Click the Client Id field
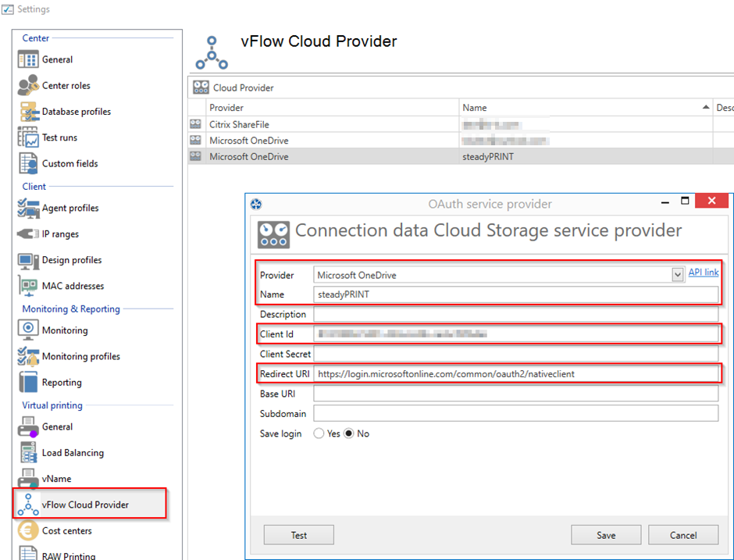Image resolution: width=734 pixels, height=560 pixels. click(x=516, y=334)
